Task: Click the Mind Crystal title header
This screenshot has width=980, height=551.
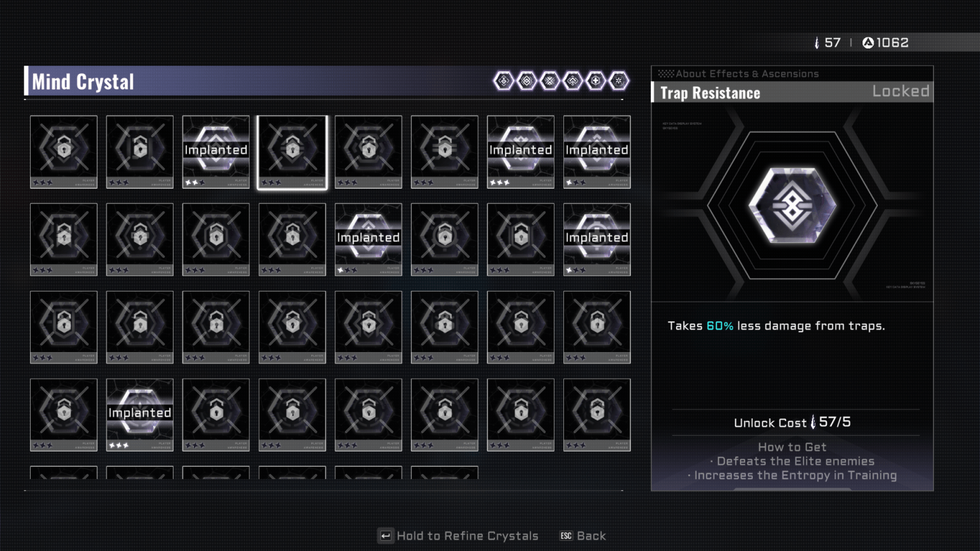Action: coord(83,82)
